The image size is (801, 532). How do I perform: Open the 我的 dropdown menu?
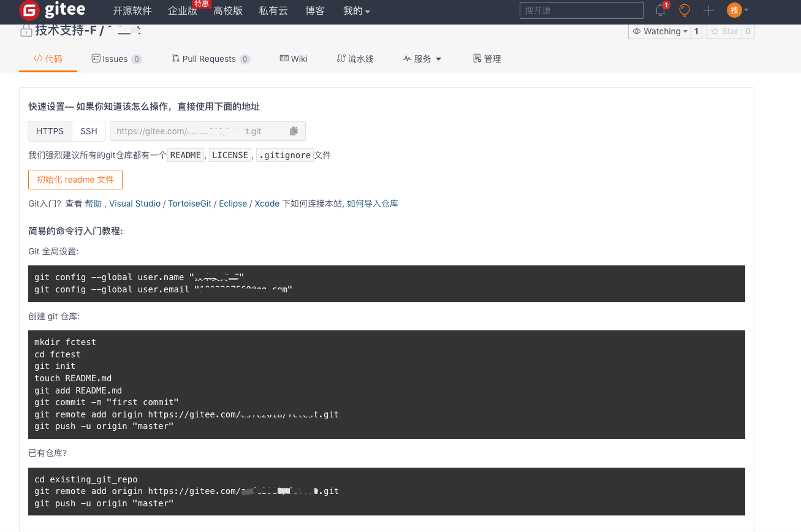356,11
